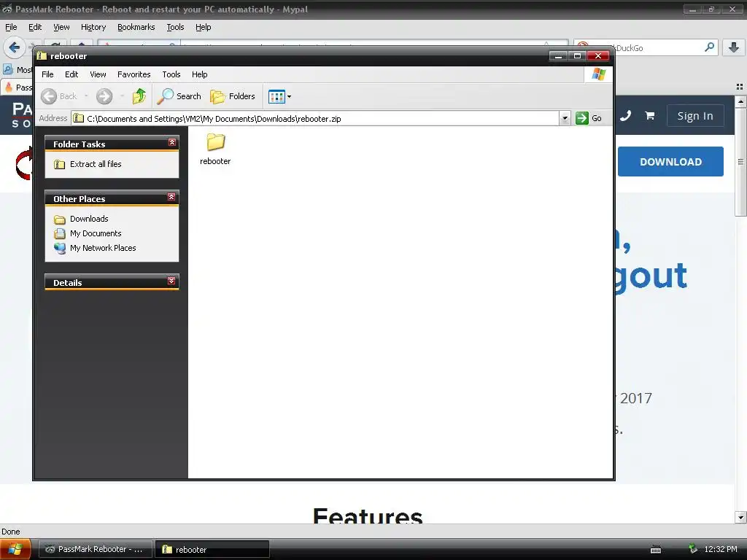747x560 pixels.
Task: Open Explorer Edit menu
Action: pyautogui.click(x=71, y=74)
